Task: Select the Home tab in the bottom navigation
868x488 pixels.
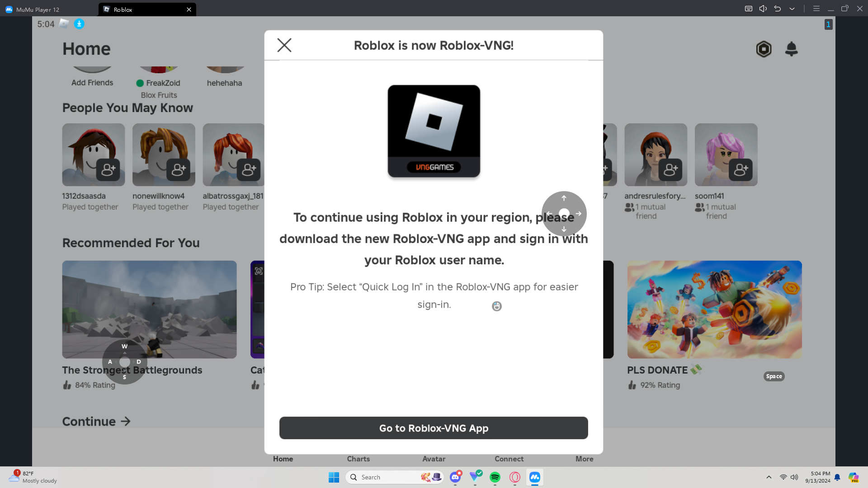Action: tap(283, 459)
